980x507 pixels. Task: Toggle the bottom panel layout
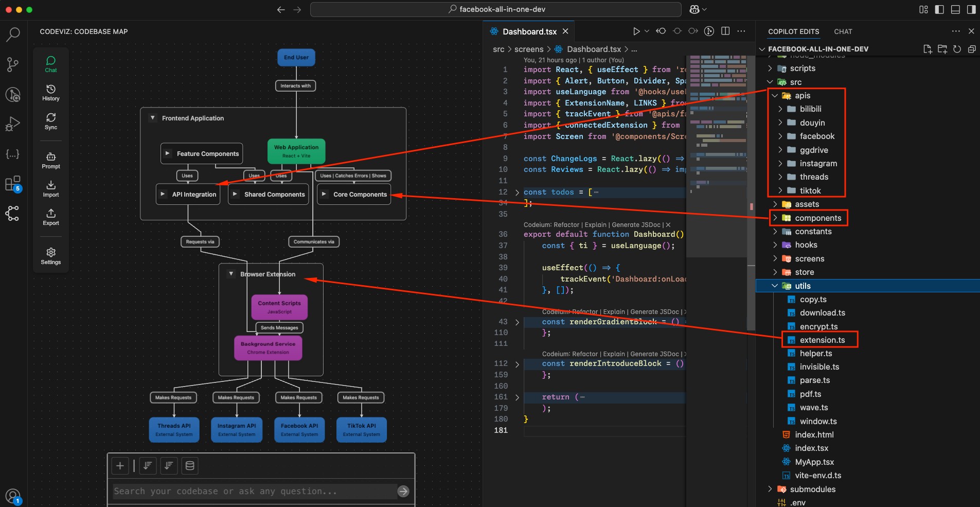click(x=955, y=9)
